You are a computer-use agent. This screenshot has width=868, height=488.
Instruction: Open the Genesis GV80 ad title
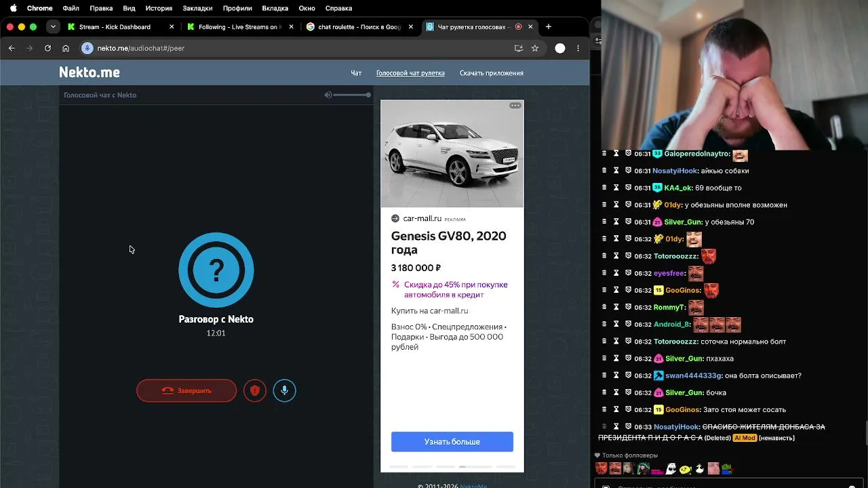(x=449, y=243)
